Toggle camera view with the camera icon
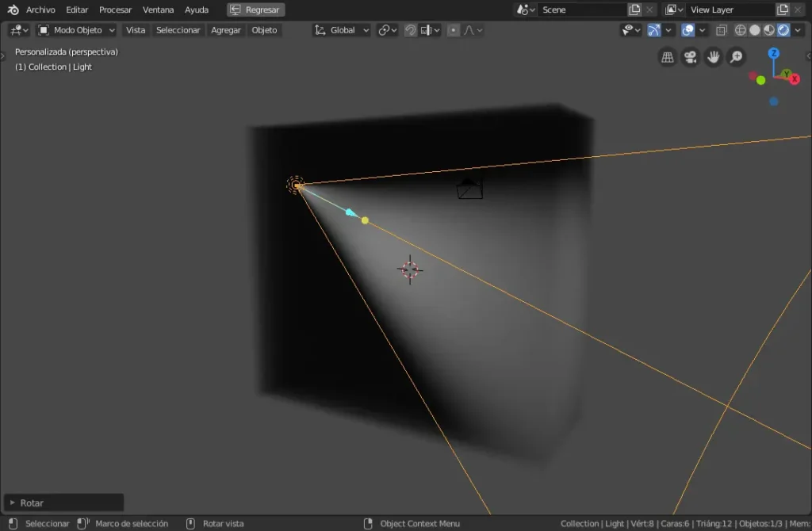The height and width of the screenshot is (531, 812). pos(691,57)
